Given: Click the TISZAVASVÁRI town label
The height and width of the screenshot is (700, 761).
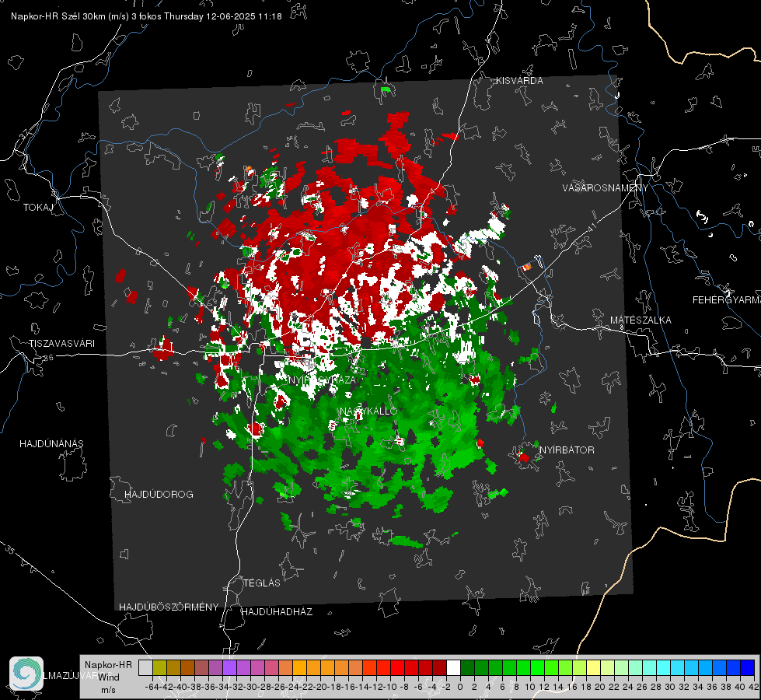Looking at the screenshot, I should point(62,344).
